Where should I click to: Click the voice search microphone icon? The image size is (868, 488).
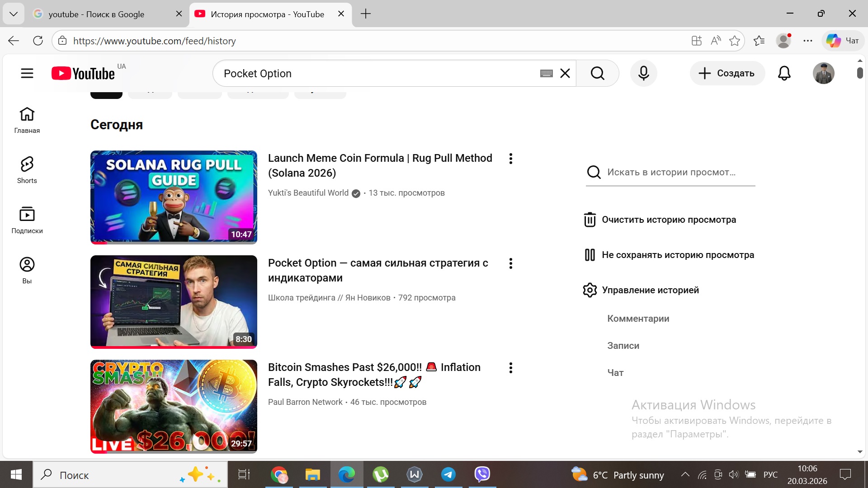pos(643,73)
